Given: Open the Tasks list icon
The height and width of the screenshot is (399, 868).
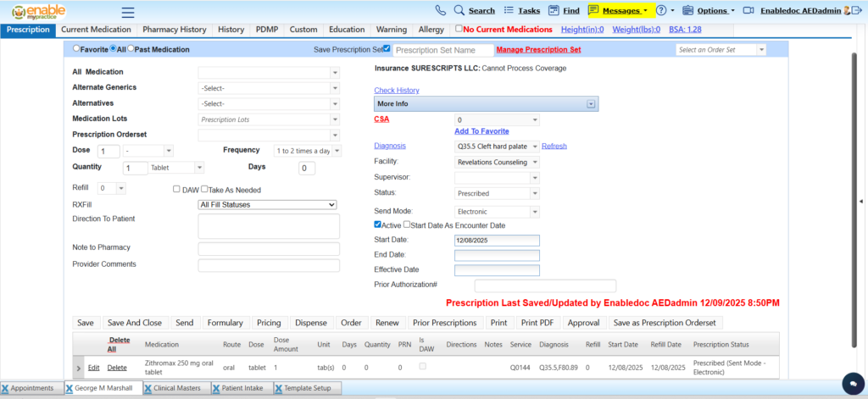Looking at the screenshot, I should click(x=508, y=11).
